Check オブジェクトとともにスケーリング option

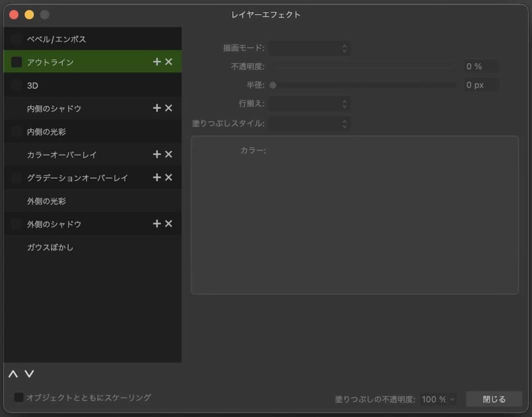point(19,397)
